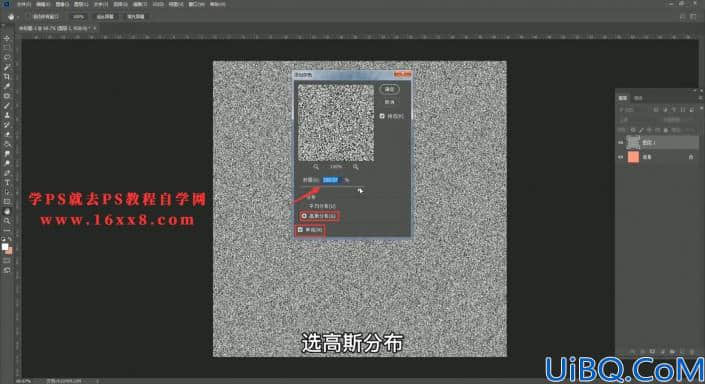705x384 pixels.
Task: Open the File menu
Action: [x=24, y=4]
